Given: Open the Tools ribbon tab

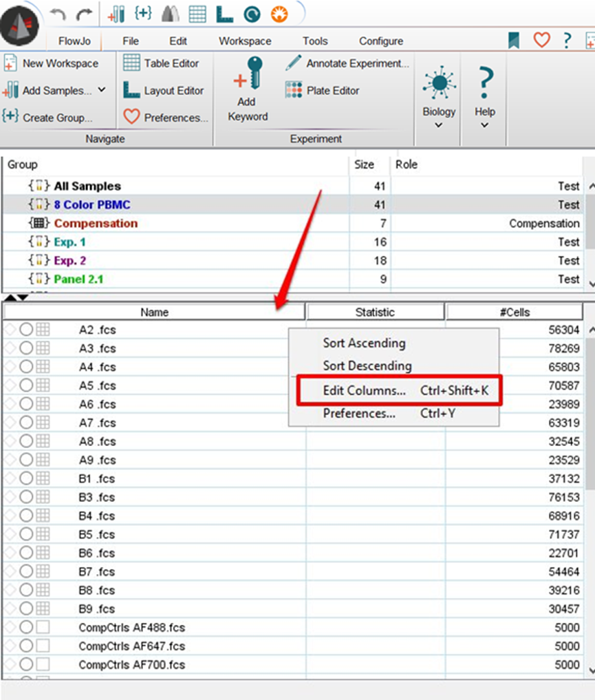Looking at the screenshot, I should click(315, 41).
